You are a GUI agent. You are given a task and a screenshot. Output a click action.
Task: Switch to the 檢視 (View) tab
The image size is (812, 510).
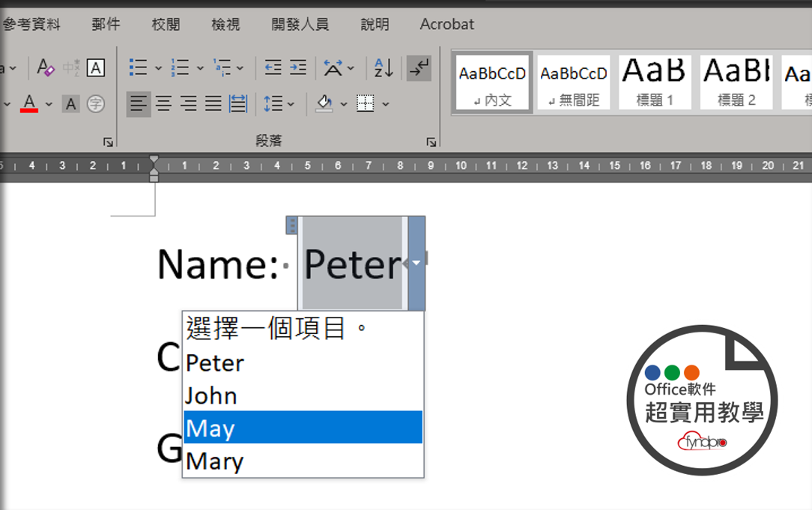[x=225, y=24]
